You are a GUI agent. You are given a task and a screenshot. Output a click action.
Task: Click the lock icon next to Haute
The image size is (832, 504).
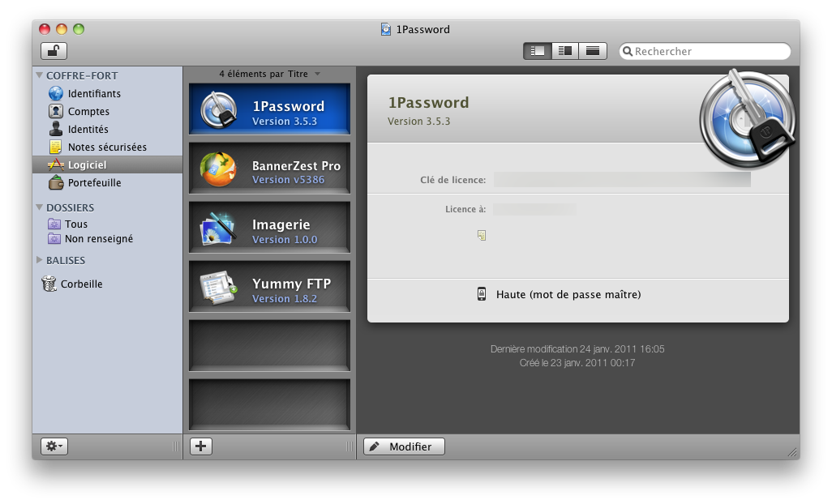pos(481,294)
